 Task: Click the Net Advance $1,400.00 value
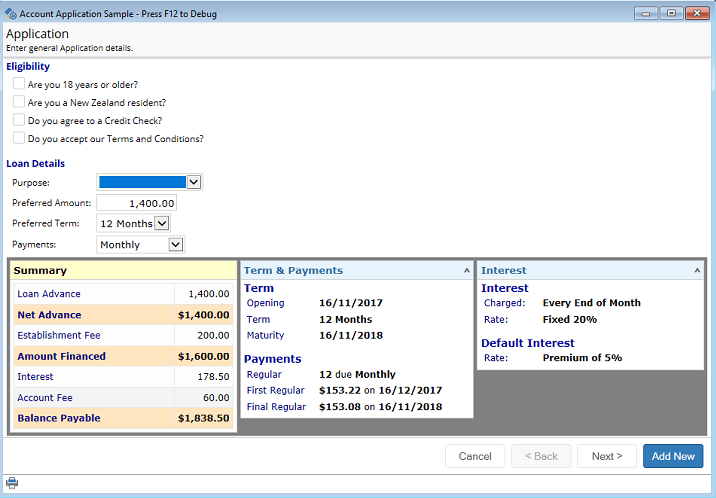tap(204, 315)
